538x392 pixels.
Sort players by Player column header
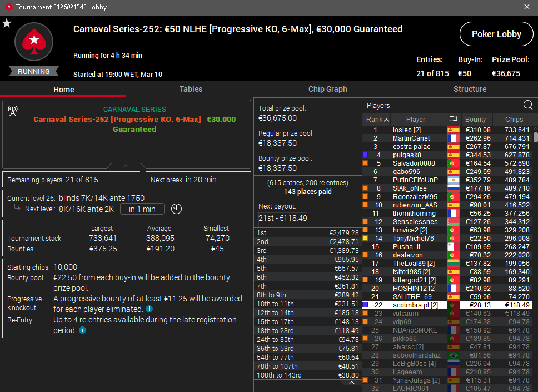point(416,120)
